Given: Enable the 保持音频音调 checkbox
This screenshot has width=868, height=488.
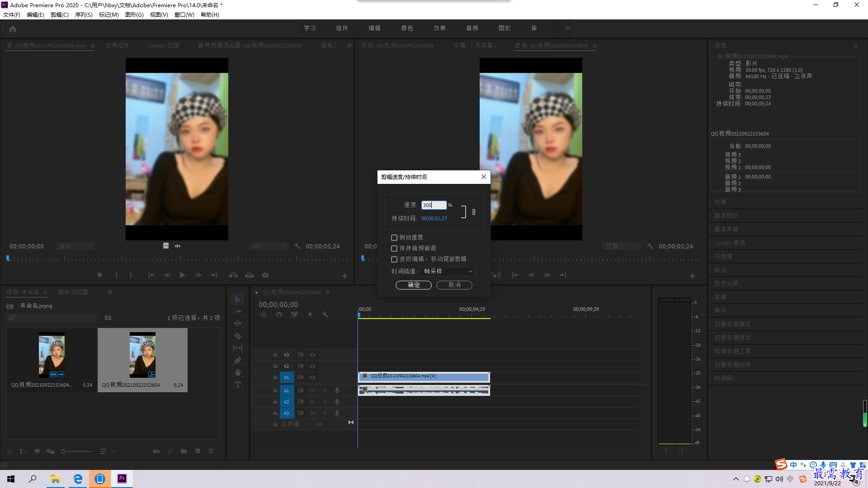Looking at the screenshot, I should coord(394,249).
